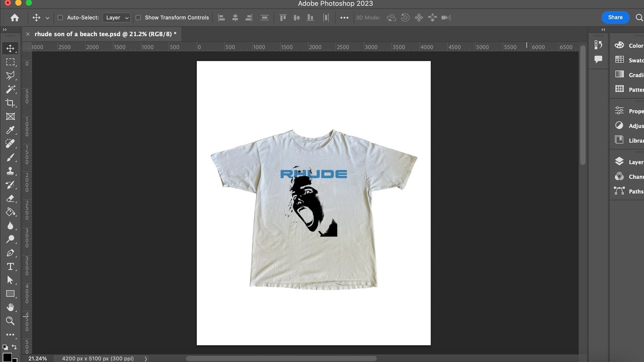The width and height of the screenshot is (644, 362).
Task: Select the Horizontal Type tool
Action: (10, 266)
